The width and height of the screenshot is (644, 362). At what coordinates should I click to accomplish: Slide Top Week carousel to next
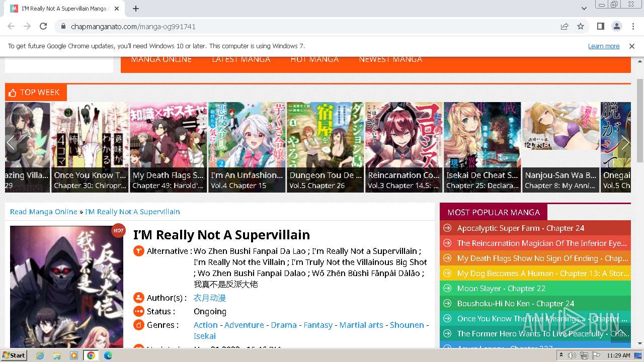(x=625, y=142)
